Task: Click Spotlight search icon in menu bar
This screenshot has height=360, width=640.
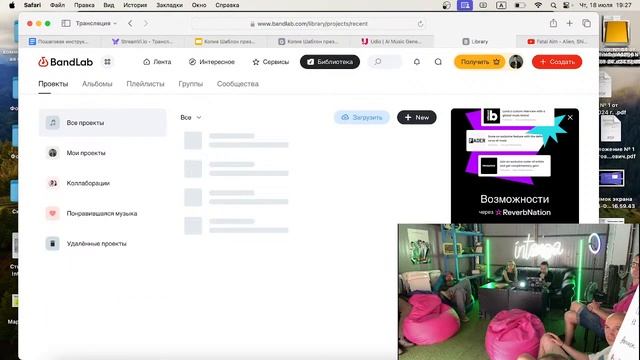Action: tap(553, 5)
